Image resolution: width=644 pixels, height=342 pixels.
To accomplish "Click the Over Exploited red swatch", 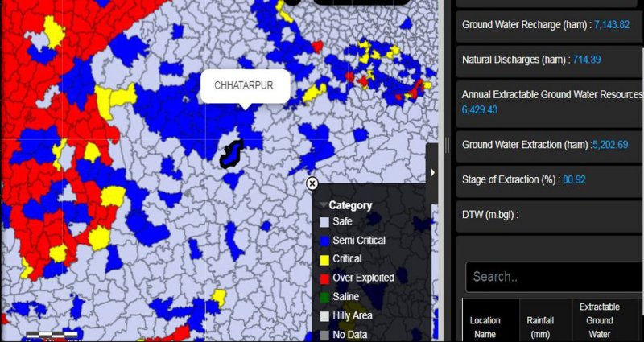I will [324, 278].
